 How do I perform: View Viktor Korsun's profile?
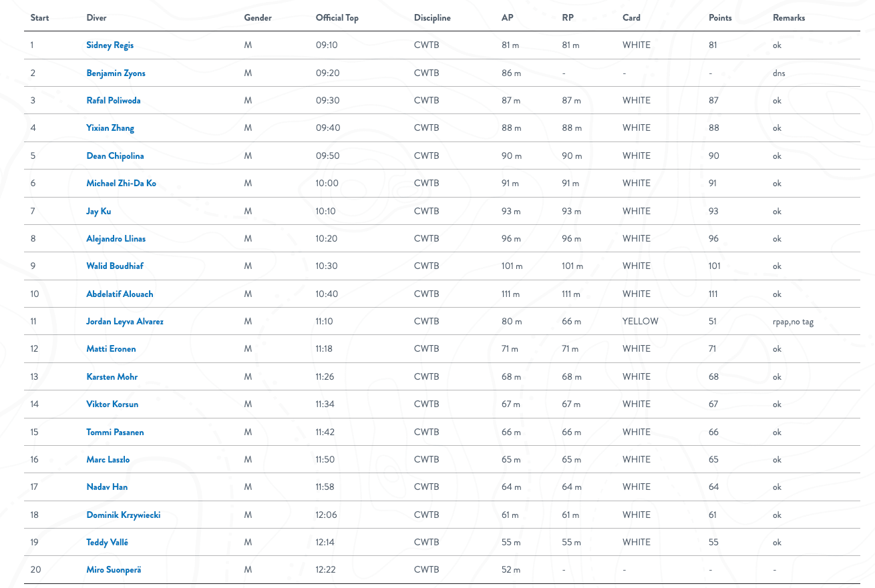112,404
